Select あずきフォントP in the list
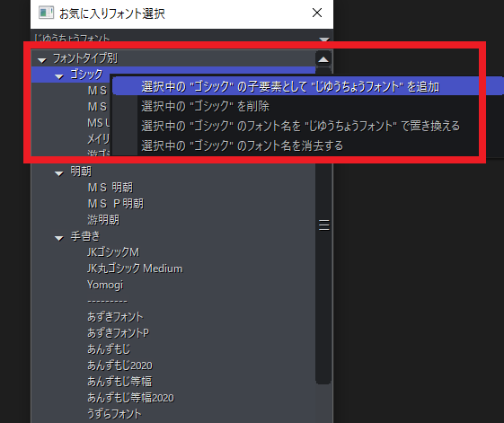The image size is (504, 423). (x=119, y=333)
